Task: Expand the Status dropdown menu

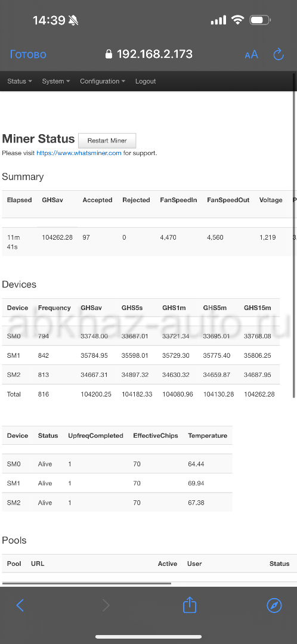Action: pyautogui.click(x=19, y=81)
